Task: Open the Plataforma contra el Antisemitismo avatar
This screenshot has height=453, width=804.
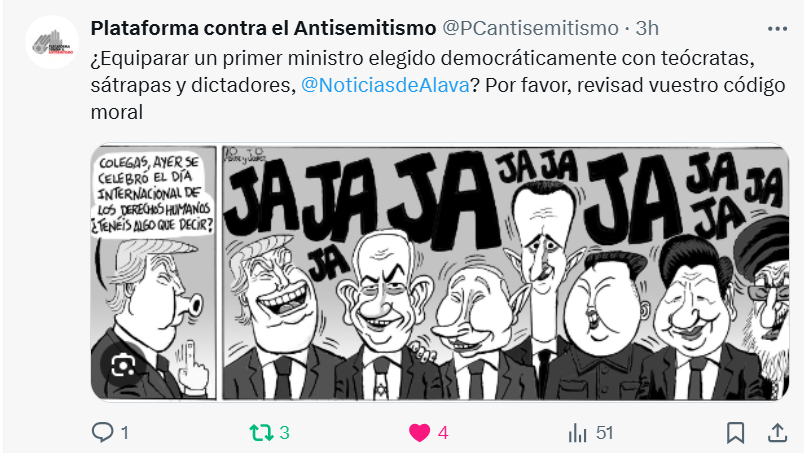Action: coord(52,42)
